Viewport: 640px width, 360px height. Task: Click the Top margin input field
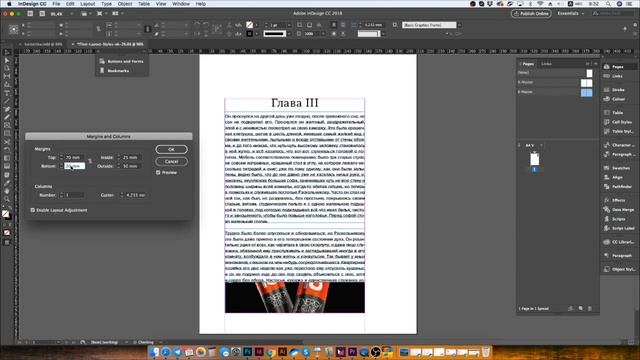coord(74,158)
